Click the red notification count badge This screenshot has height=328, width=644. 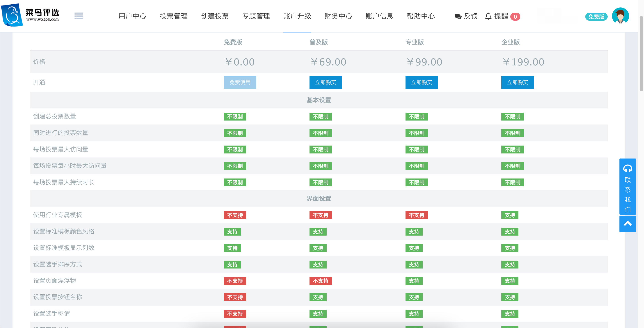(515, 17)
